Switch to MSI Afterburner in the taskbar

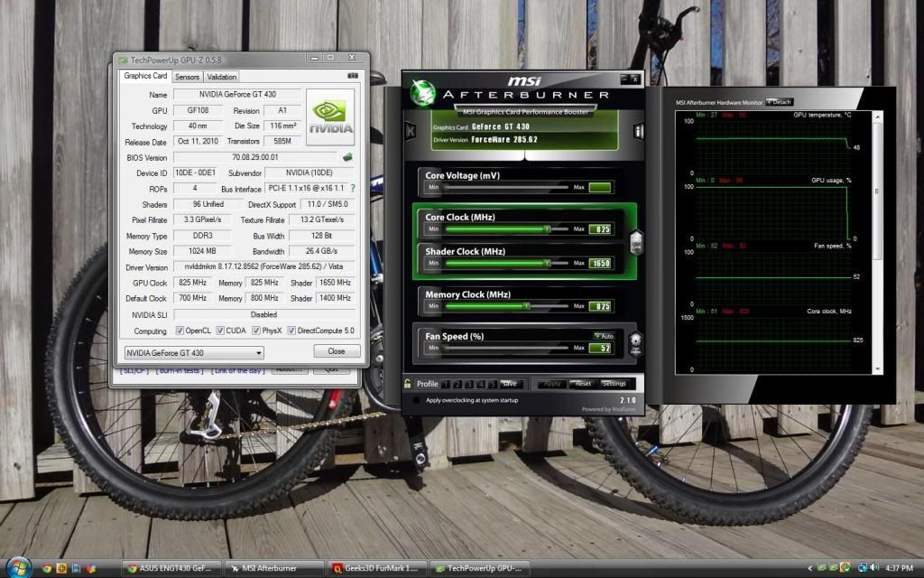(274, 569)
